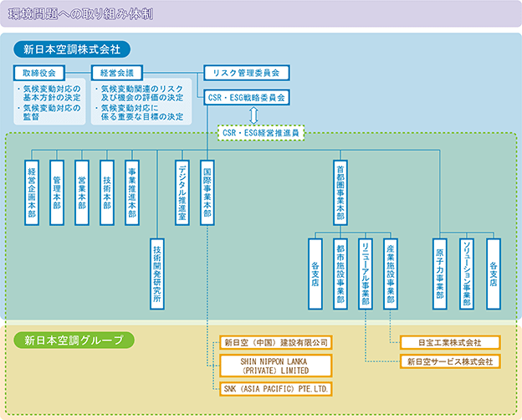Select the リニューアル事業部 box

(366, 274)
